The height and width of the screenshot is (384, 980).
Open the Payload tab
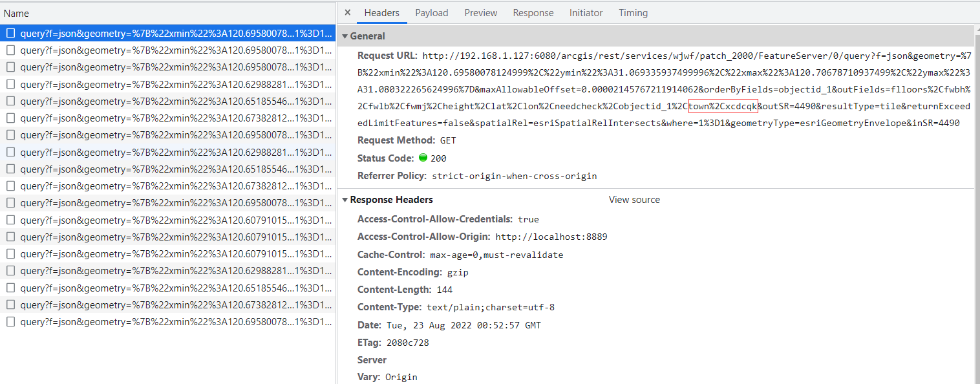432,13
